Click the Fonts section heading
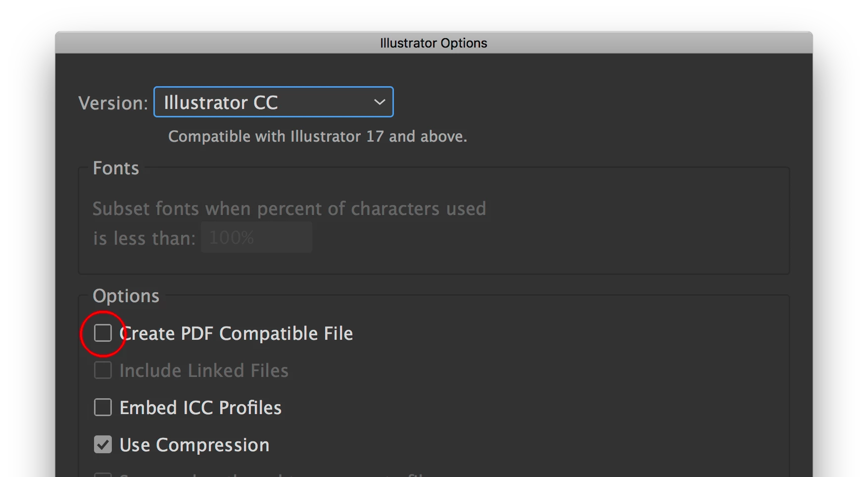Screen dimensions: 868x477 pyautogui.click(x=116, y=168)
